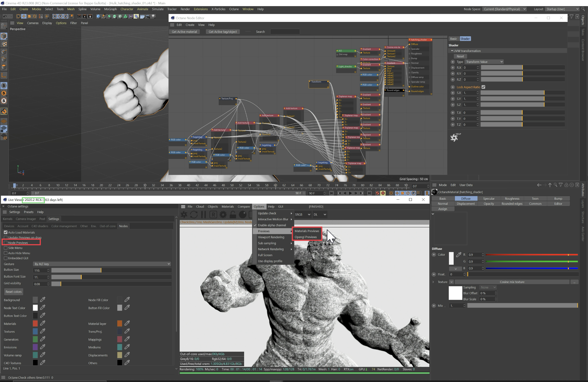Viewport: 588px width, 382px height.
Task: Click the Get Active material button
Action: pos(184,32)
